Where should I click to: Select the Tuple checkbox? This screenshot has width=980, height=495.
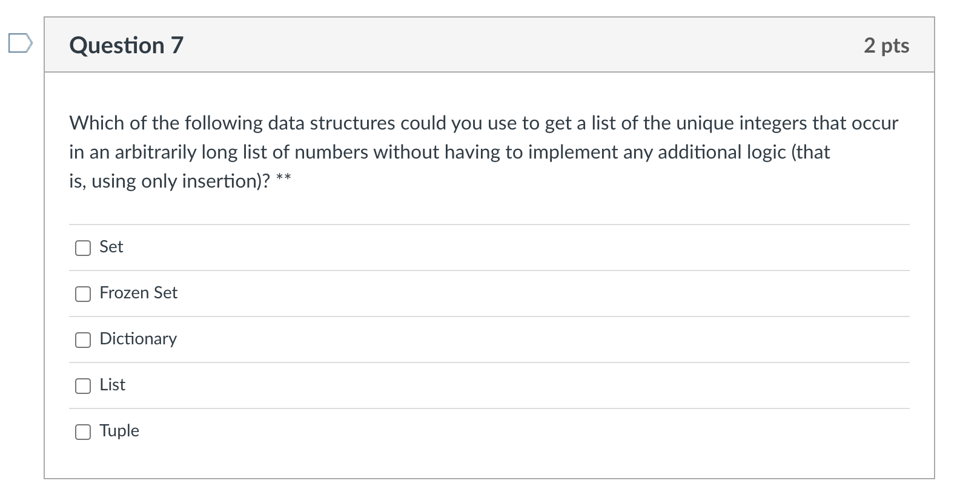82,432
